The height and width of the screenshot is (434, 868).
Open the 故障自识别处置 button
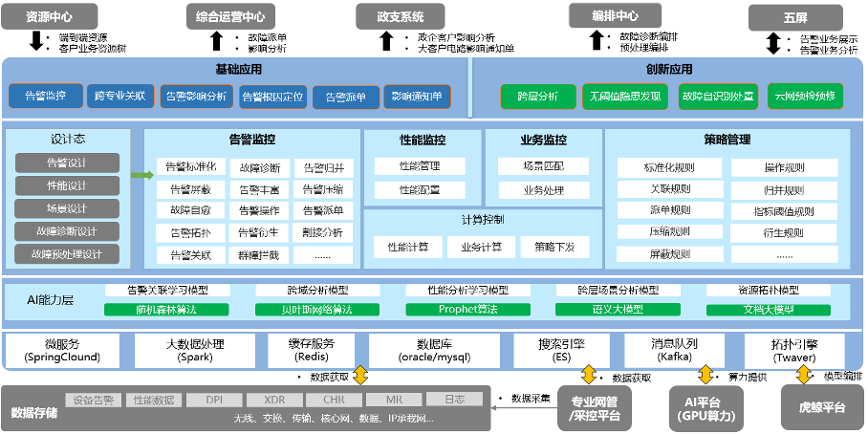(717, 97)
